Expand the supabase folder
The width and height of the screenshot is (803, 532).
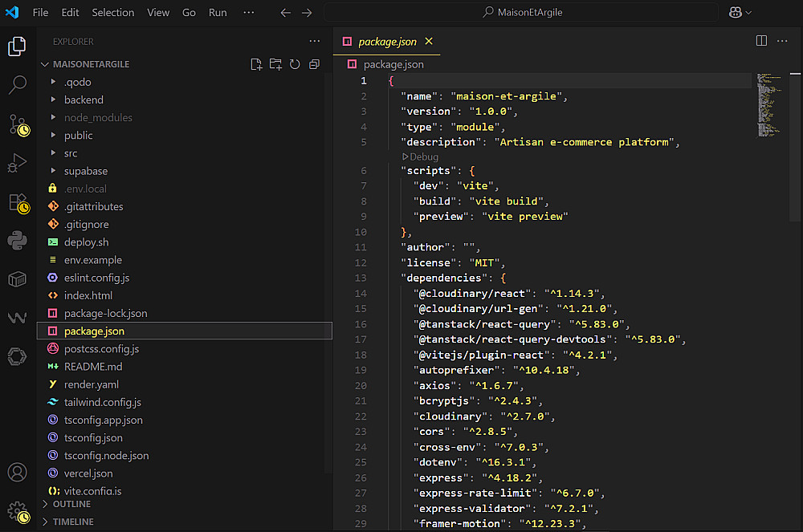tap(85, 171)
